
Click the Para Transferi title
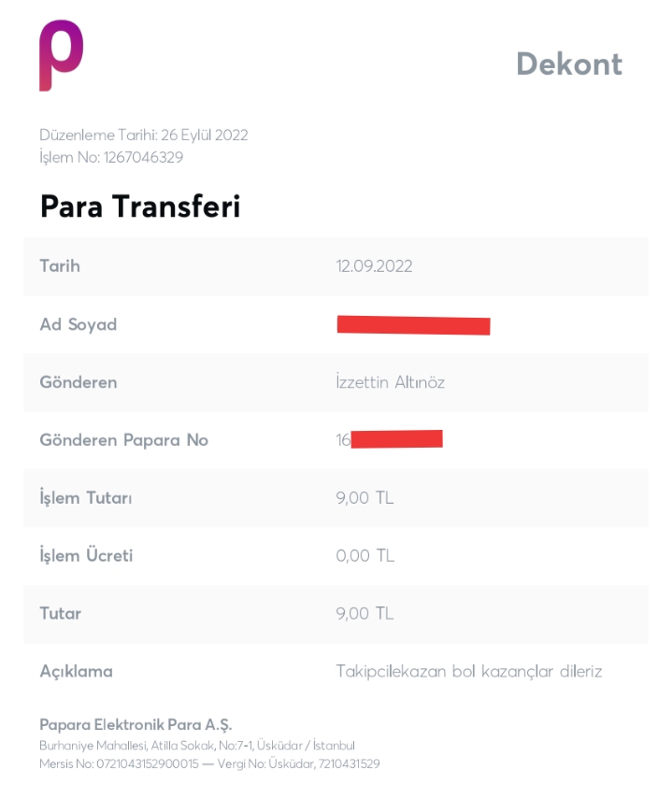[140, 207]
